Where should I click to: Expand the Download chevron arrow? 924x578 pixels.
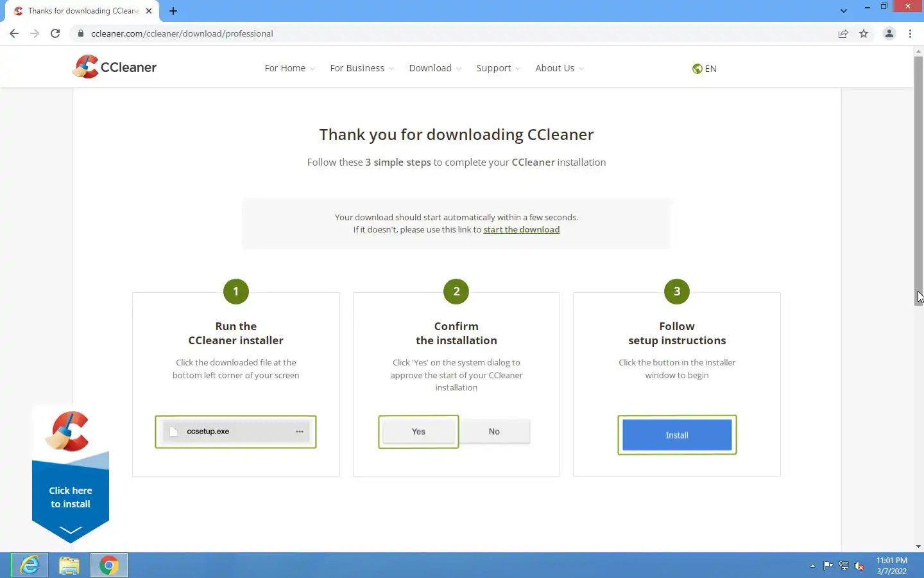pyautogui.click(x=458, y=69)
